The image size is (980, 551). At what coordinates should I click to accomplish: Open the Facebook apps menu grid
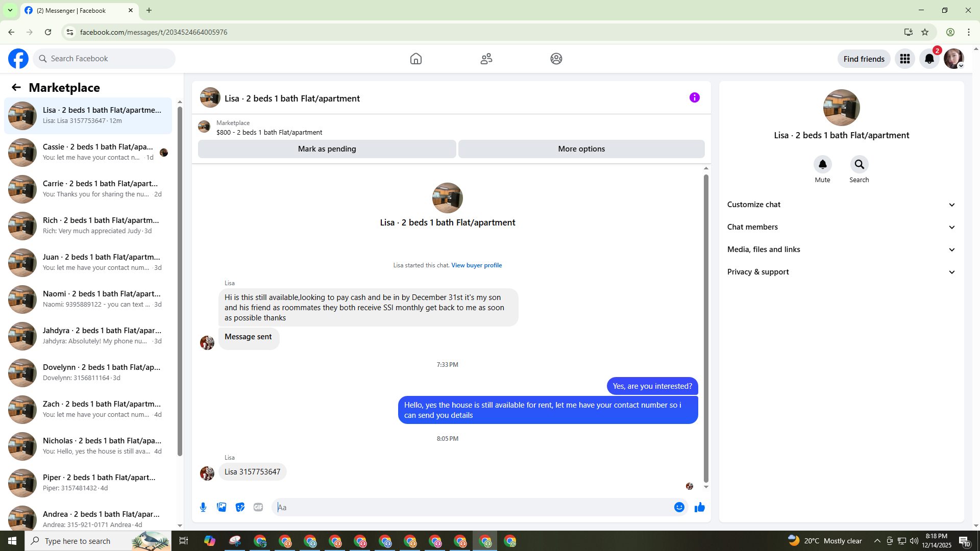coord(904,59)
